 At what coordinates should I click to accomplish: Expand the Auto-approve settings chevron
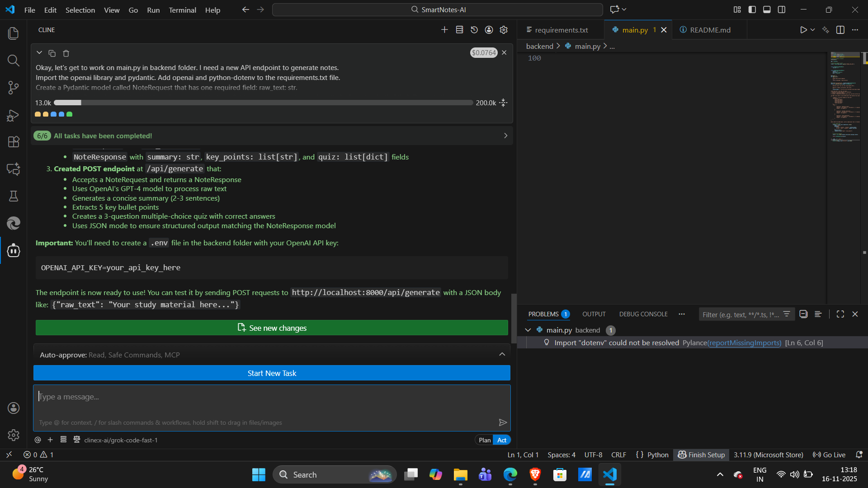point(502,355)
